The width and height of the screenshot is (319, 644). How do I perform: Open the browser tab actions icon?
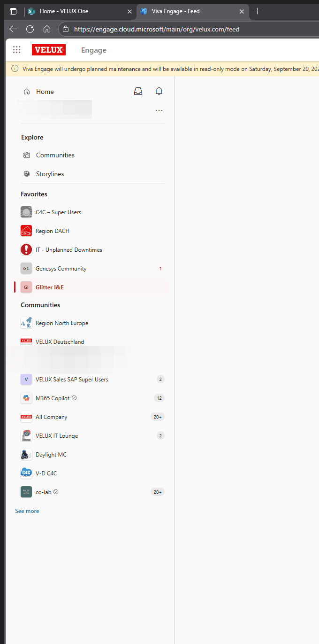coord(13,11)
